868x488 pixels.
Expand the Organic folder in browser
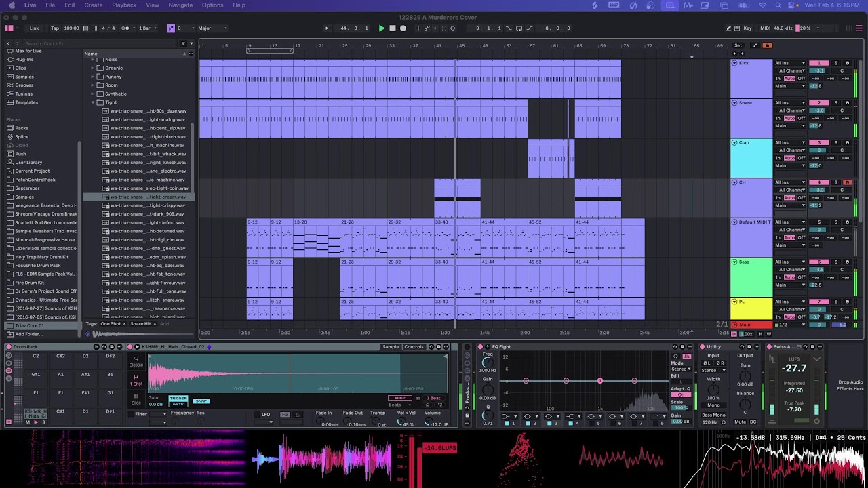pyautogui.click(x=93, y=68)
